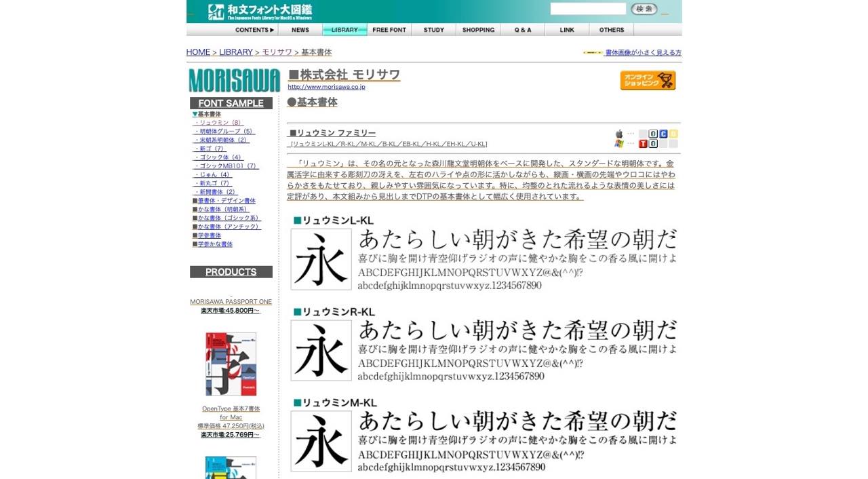Click the search text field
Image resolution: width=868 pixels, height=479 pixels.
pos(588,9)
